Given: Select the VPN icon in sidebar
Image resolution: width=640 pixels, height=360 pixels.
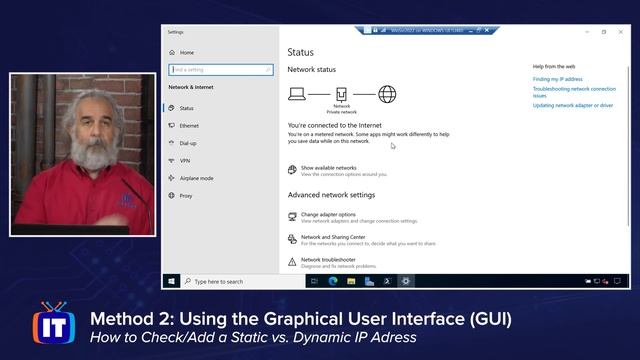Looking at the screenshot, I should pyautogui.click(x=171, y=161).
